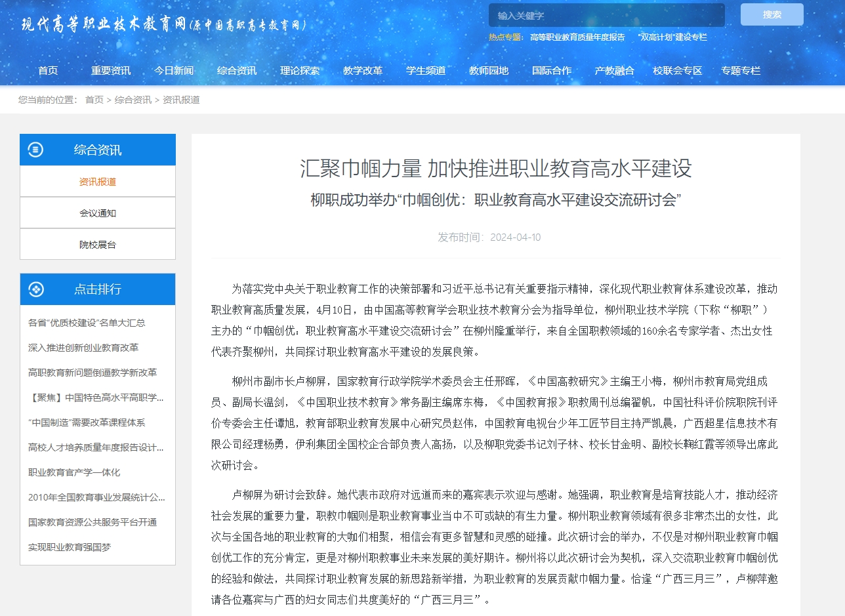Select 专题专栏 in the navigation bar
The image size is (845, 616).
741,71
